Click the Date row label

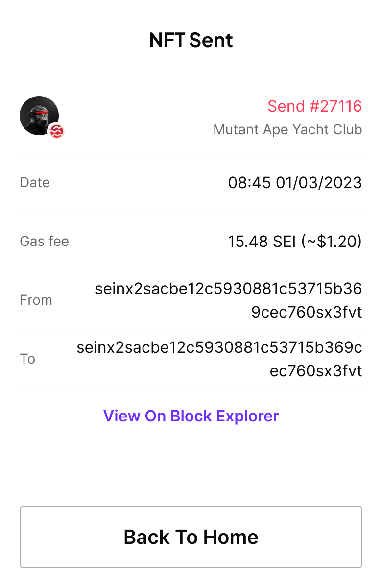point(35,182)
